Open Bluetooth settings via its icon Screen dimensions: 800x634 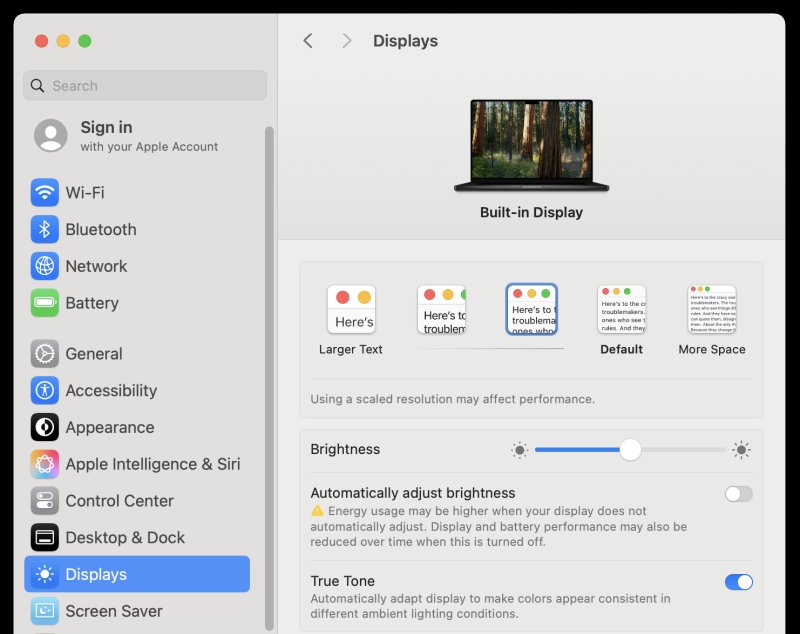(x=44, y=229)
